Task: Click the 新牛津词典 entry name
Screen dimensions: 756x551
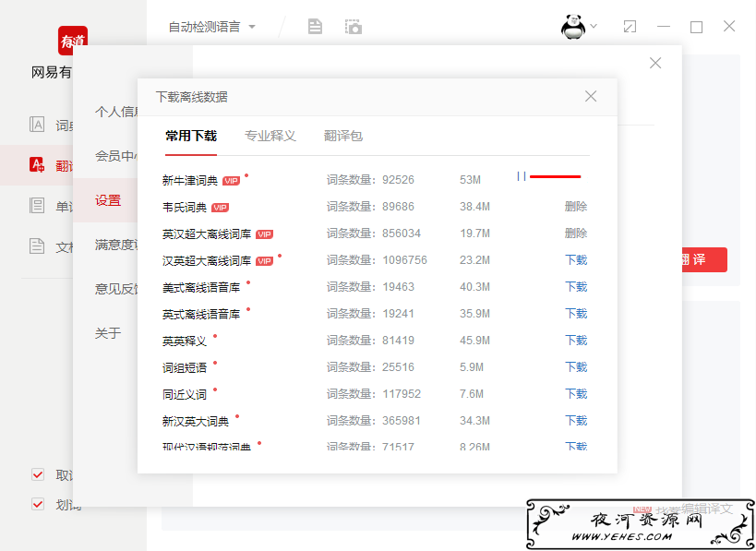Action: pos(190,181)
